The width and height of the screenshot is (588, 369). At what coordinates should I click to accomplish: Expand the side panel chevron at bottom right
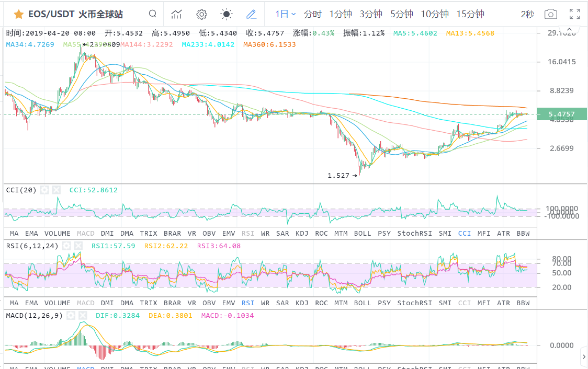[584, 356]
